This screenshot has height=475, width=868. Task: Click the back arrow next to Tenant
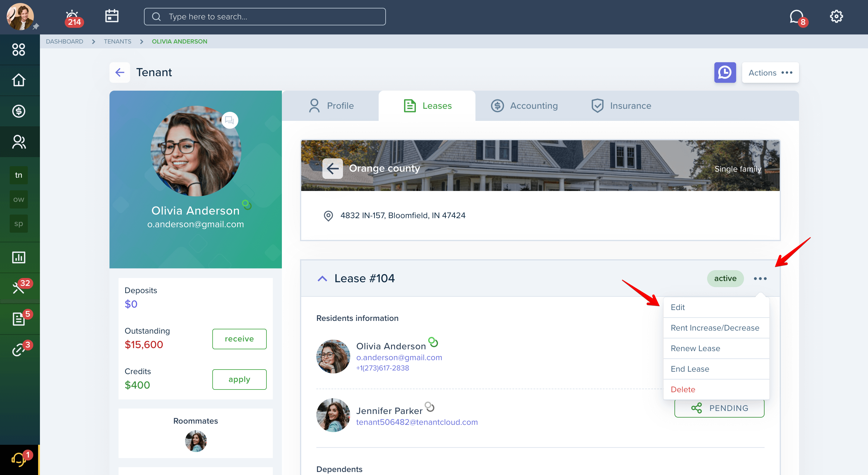120,73
